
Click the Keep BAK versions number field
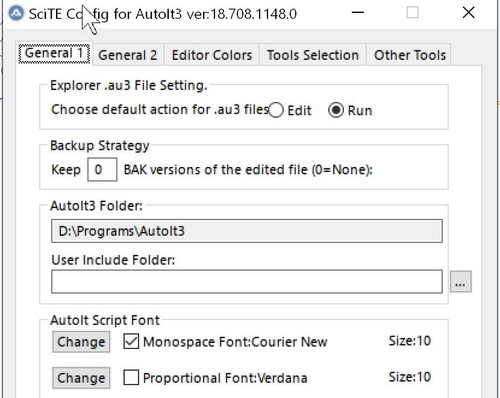102,170
